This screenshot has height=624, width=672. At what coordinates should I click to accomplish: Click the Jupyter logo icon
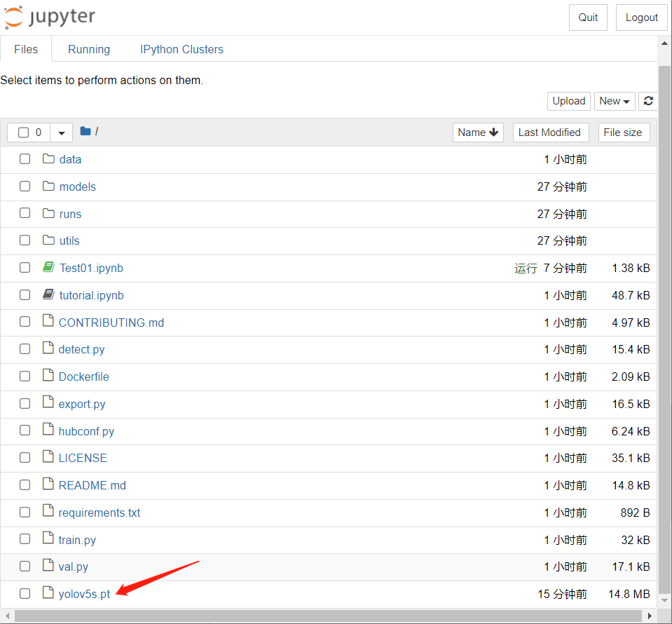pyautogui.click(x=14, y=18)
